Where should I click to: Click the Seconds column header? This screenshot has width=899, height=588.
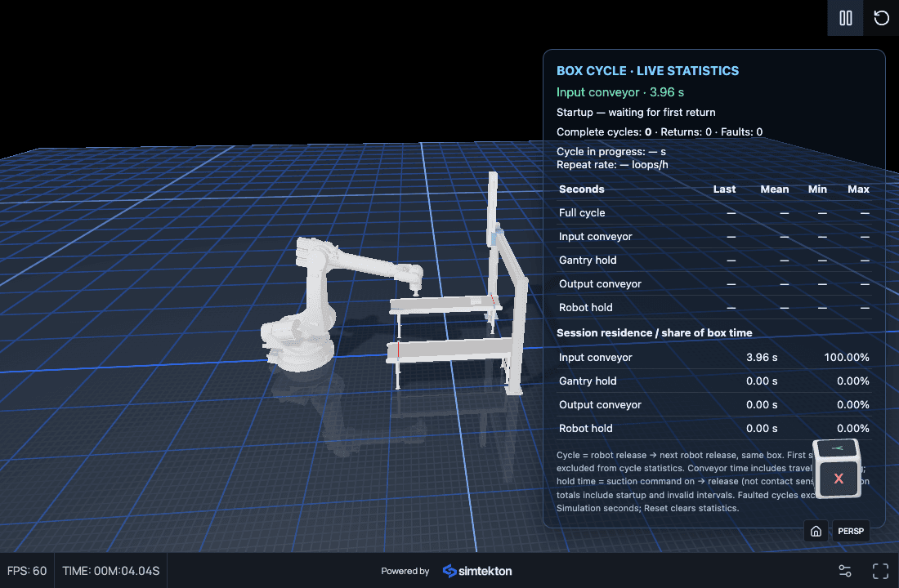click(x=581, y=189)
